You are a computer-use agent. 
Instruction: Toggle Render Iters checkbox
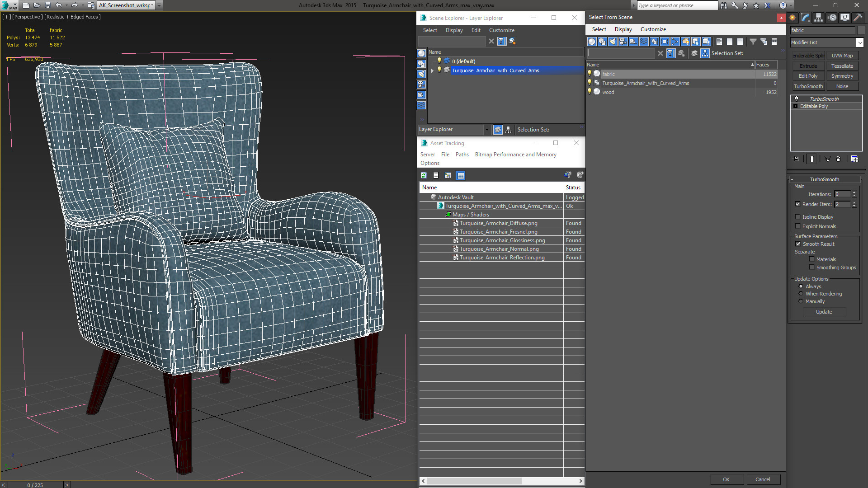coord(798,204)
